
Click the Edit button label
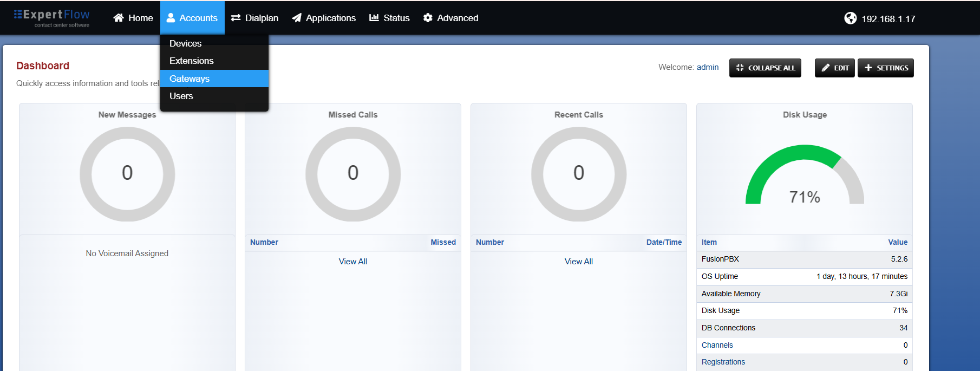click(x=841, y=68)
